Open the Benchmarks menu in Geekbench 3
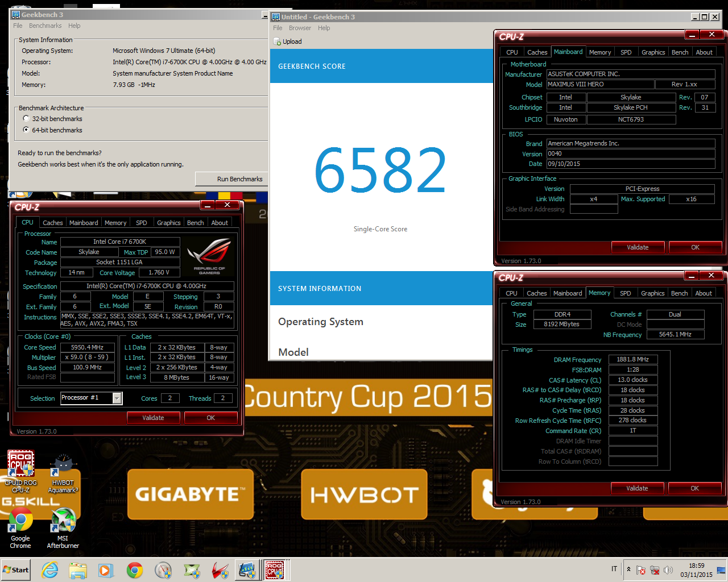Viewport: 728px width, 582px height. click(x=45, y=26)
